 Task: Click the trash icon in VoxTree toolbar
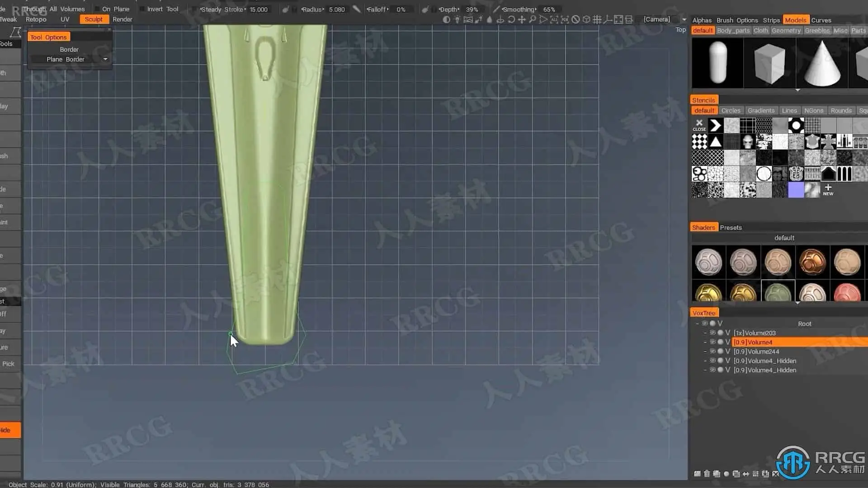pos(707,474)
